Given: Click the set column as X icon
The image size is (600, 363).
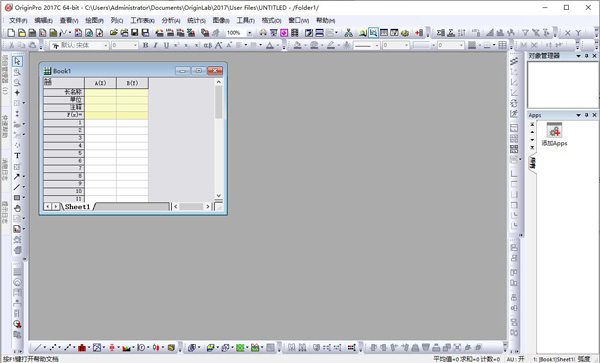Looking at the screenshot, I should click(568, 33).
